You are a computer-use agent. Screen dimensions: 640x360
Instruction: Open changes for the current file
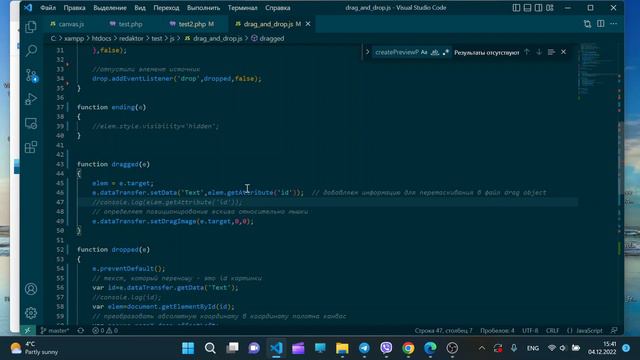click(x=587, y=24)
